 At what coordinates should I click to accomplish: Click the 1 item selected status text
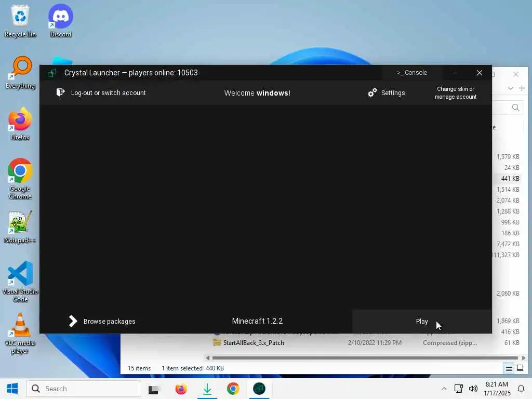(182, 368)
